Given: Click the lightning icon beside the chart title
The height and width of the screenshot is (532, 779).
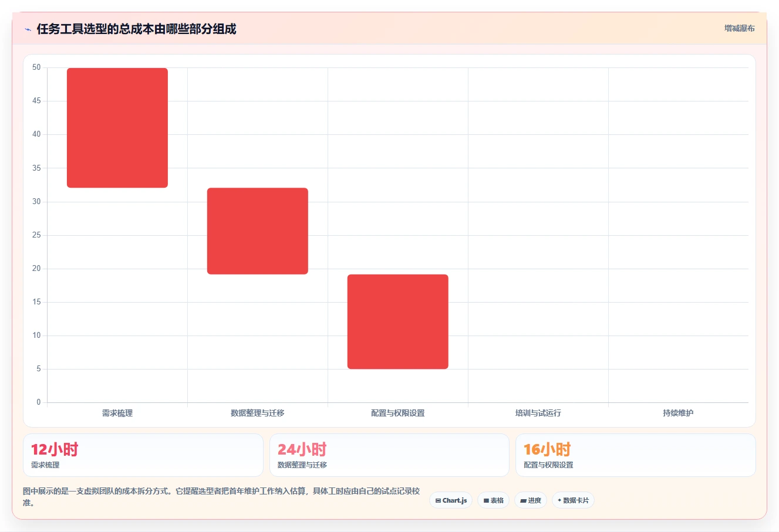Looking at the screenshot, I should (x=28, y=29).
